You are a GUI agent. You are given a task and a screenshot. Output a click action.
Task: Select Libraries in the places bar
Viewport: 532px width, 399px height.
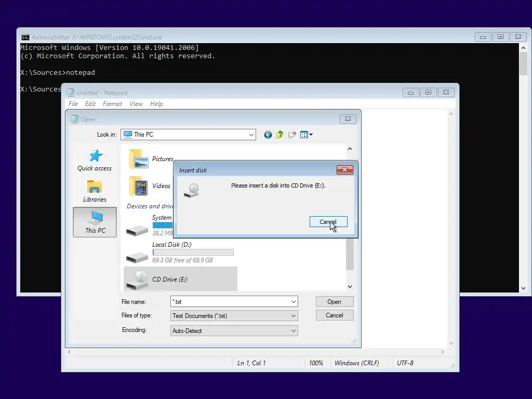(95, 191)
